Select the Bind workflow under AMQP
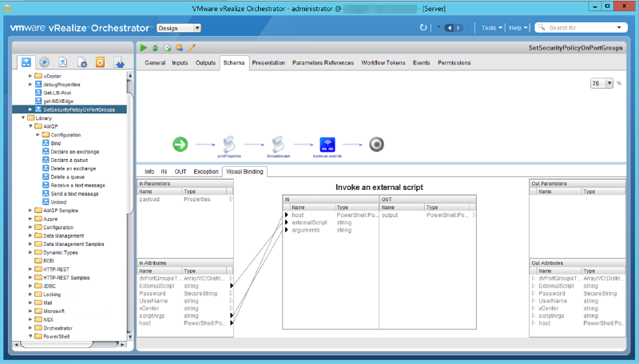The width and height of the screenshot is (639, 364). [52, 144]
